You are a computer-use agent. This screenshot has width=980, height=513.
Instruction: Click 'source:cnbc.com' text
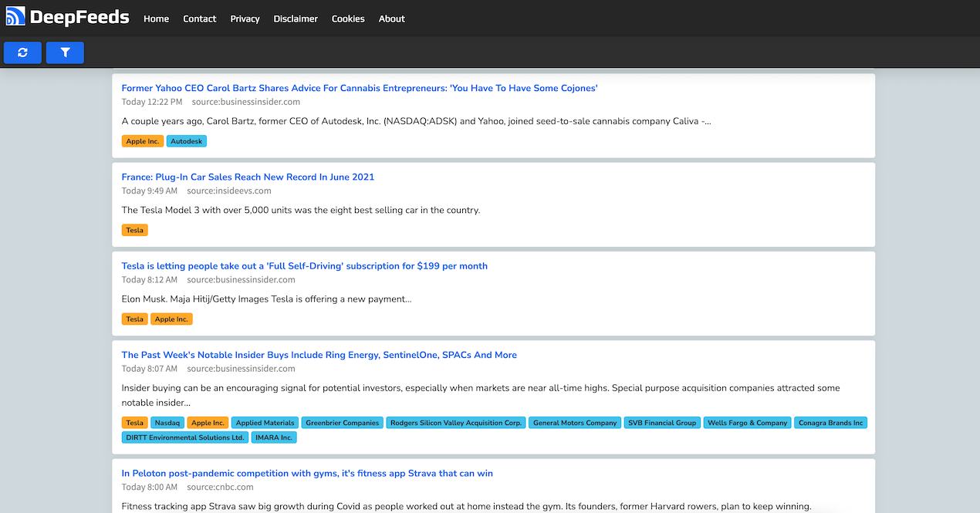coord(220,487)
